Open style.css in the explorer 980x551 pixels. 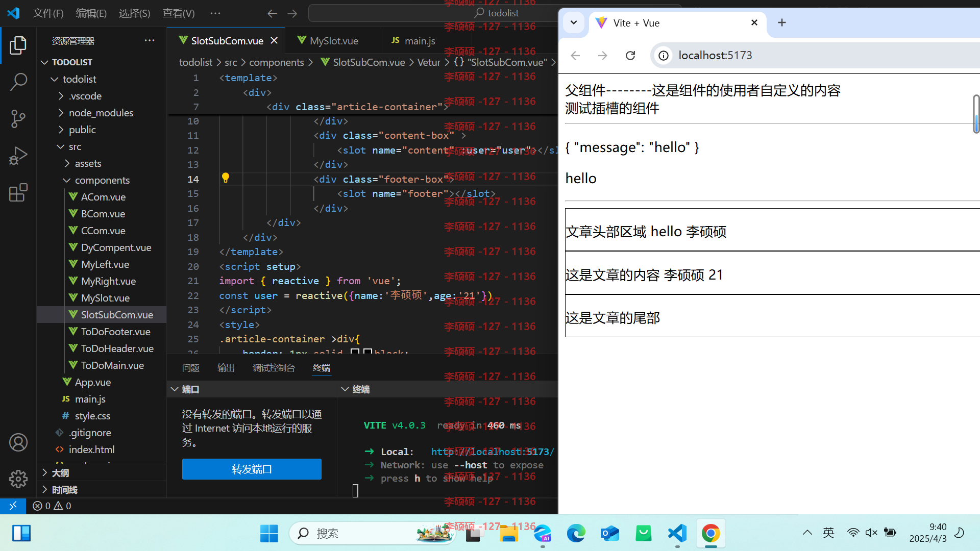click(92, 416)
